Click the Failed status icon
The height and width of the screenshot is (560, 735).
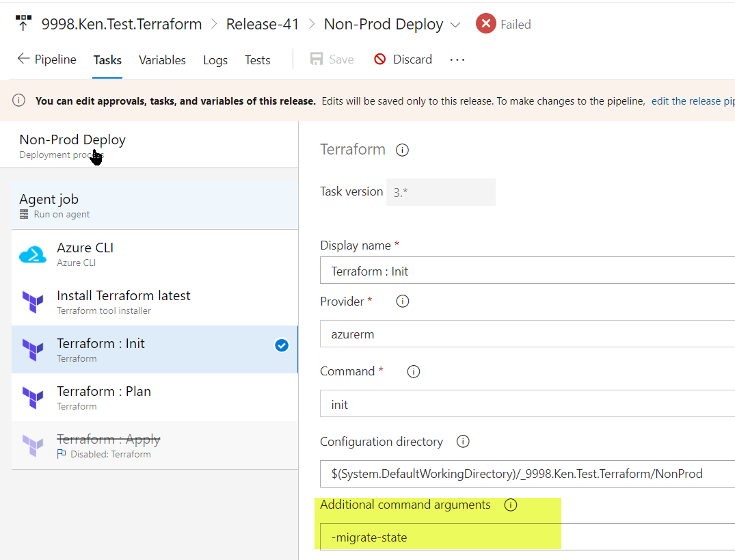(x=485, y=23)
